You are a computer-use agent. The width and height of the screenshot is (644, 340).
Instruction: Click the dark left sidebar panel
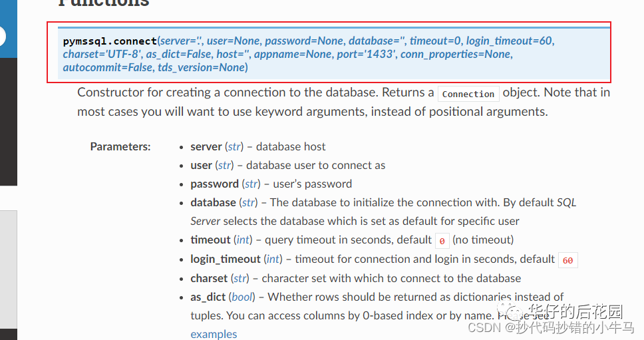[x=8, y=120]
